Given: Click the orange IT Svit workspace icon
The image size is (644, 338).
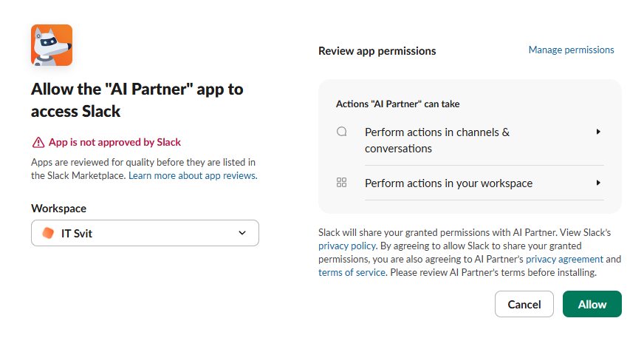Looking at the screenshot, I should [49, 233].
